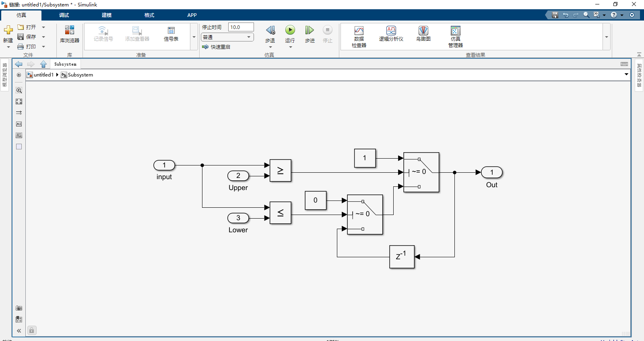Switch to the 仿真 ribbon tab

pos(21,15)
